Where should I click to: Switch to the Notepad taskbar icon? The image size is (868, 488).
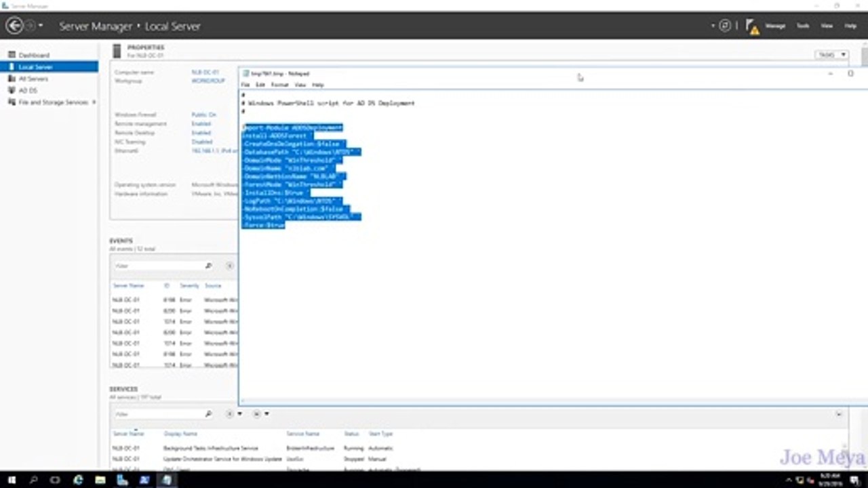[x=167, y=480]
